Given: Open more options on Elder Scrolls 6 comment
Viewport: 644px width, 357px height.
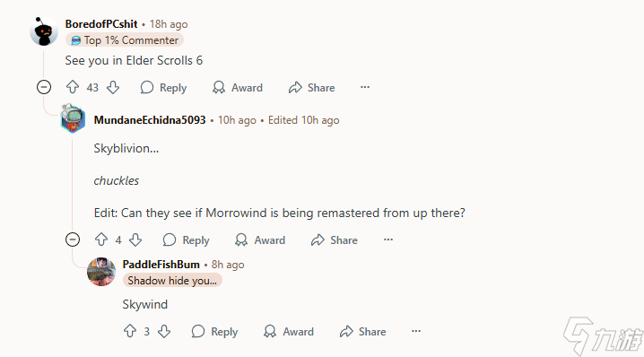Looking at the screenshot, I should click(x=365, y=87).
